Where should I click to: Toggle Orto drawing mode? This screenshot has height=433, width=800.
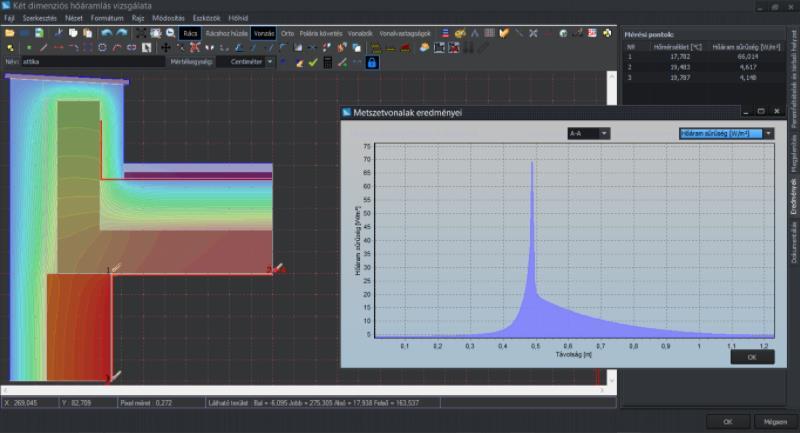(287, 33)
